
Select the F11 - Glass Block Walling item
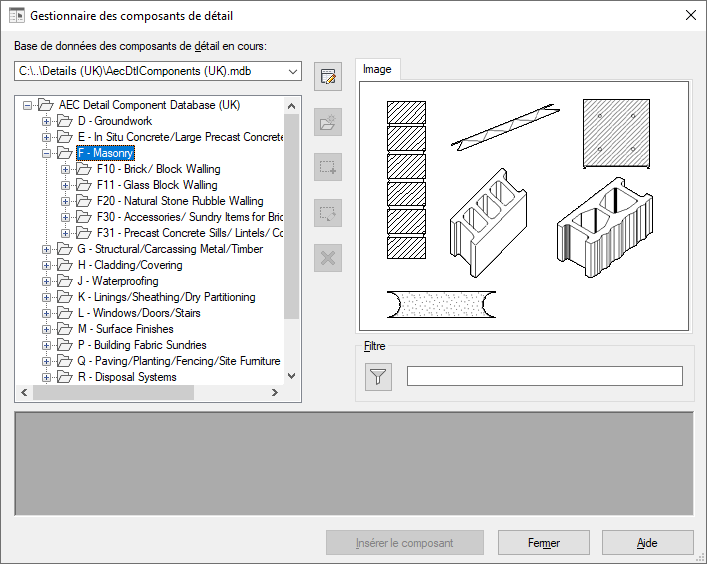(157, 185)
